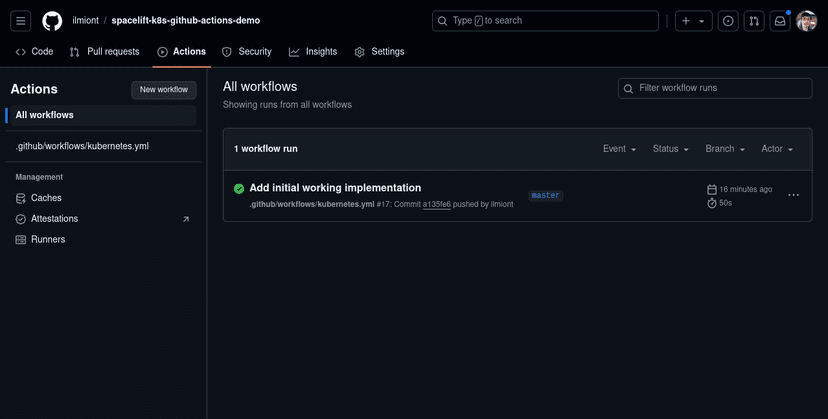Open spacelift-k8s-github-actions-demo repository link
Image resolution: width=828 pixels, height=419 pixels.
pyautogui.click(x=185, y=21)
